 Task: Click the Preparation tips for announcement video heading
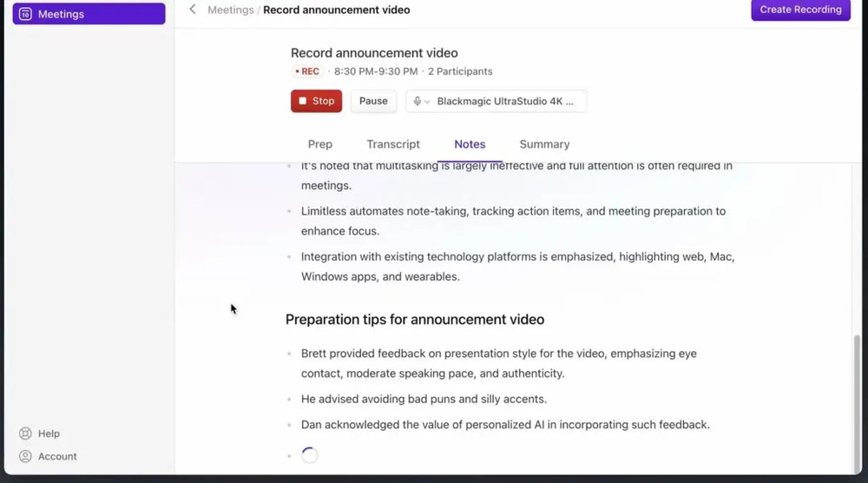[415, 320]
